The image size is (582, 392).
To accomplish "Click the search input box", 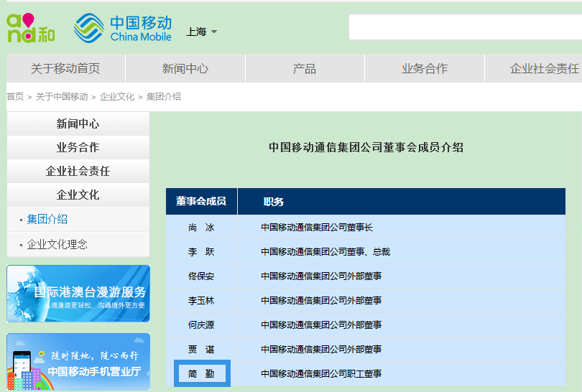I will point(465,27).
